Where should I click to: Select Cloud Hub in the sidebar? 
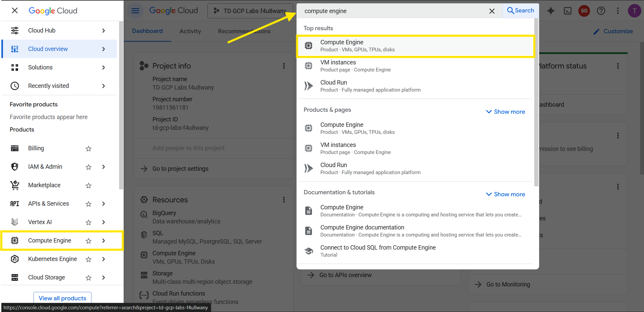click(42, 31)
